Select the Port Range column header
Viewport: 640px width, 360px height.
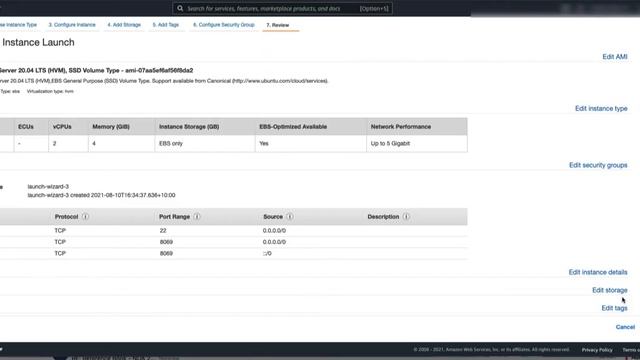(x=174, y=217)
